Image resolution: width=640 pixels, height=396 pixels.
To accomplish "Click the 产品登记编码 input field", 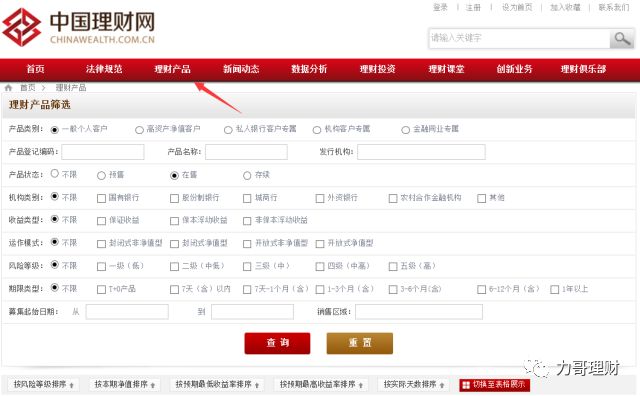I will point(103,152).
